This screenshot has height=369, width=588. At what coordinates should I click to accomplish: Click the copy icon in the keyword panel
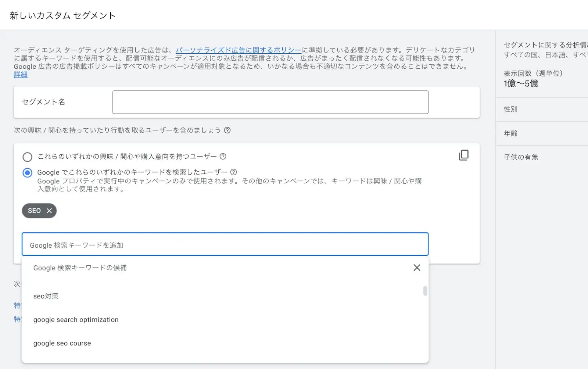tap(463, 155)
